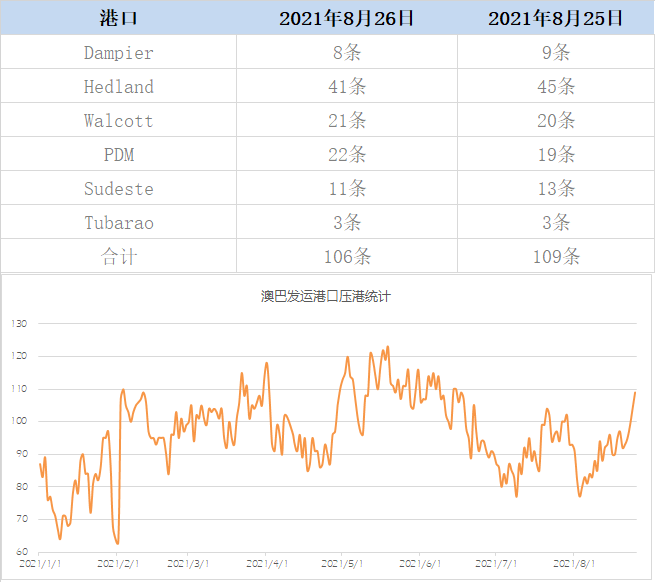
Task: Click the 130 y-axis label
Action: [19, 323]
